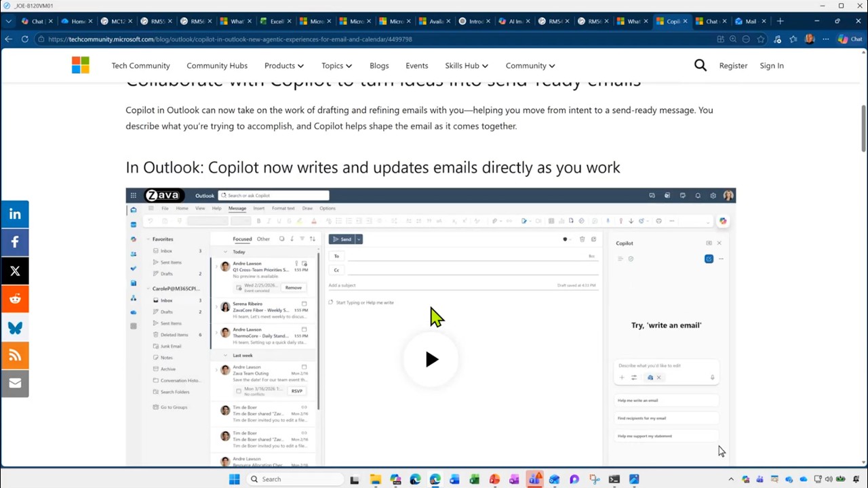
Task: Open OneDrive cloud icon in tray
Action: [804, 479]
